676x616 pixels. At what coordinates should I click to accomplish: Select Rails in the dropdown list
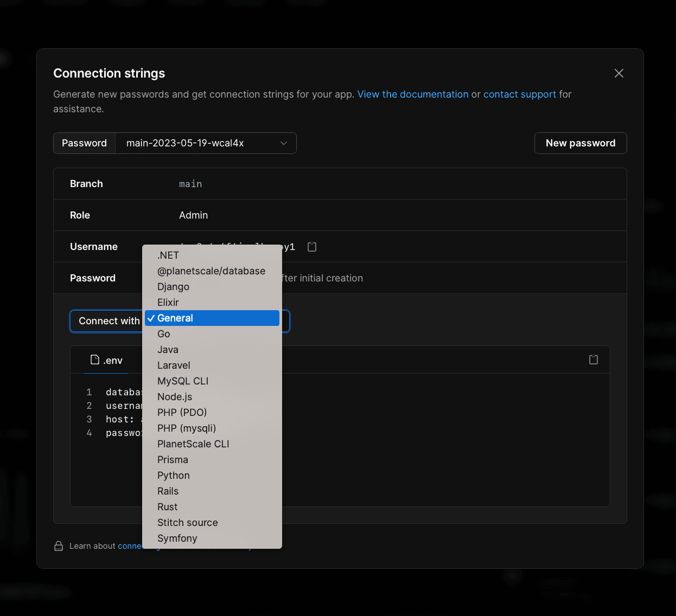[212, 491]
